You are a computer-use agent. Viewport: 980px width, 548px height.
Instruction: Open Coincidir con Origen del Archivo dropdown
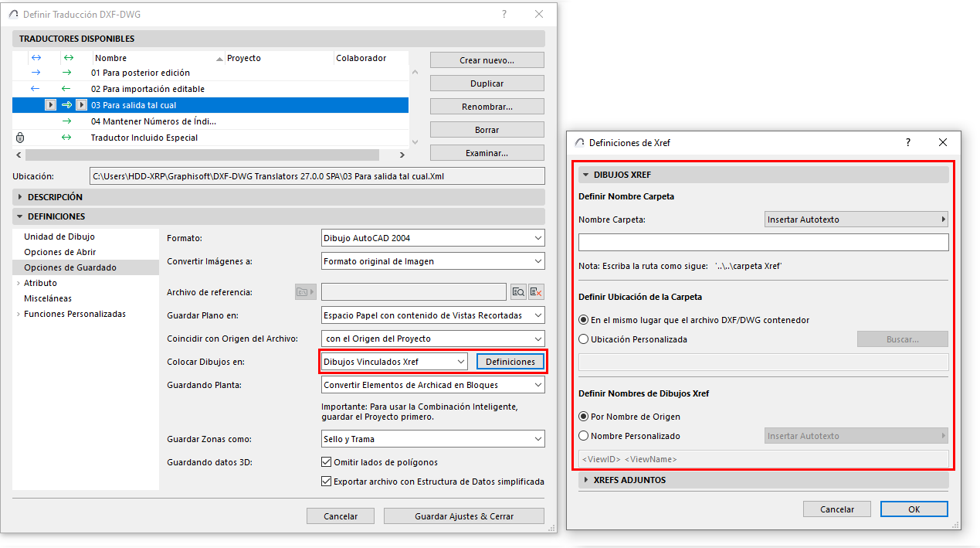[432, 339]
